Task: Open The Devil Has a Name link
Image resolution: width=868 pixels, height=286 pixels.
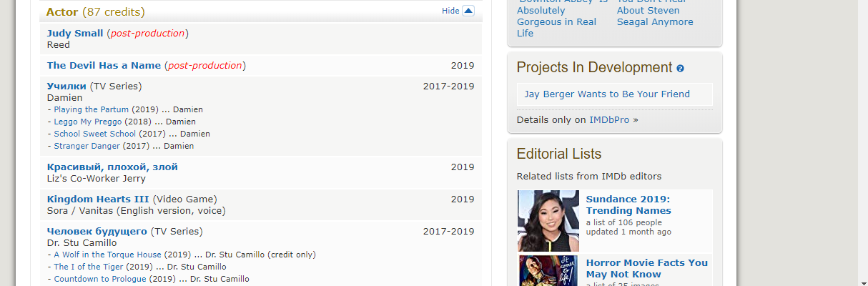Action: [x=104, y=65]
